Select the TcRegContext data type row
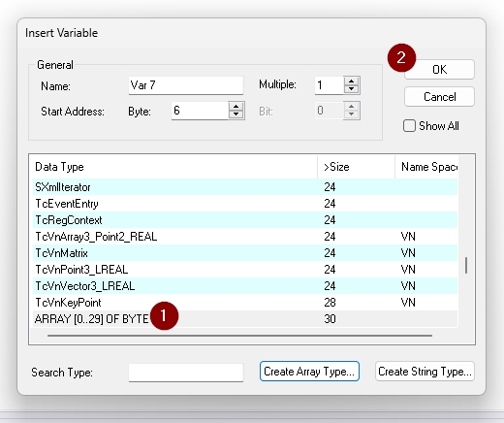This screenshot has height=423, width=504. coord(245,220)
